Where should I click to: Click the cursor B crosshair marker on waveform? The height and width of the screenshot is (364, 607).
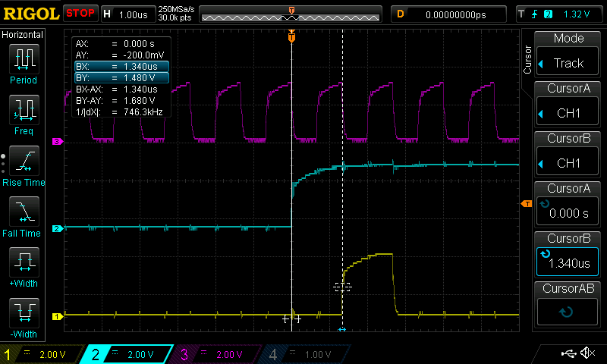342,287
